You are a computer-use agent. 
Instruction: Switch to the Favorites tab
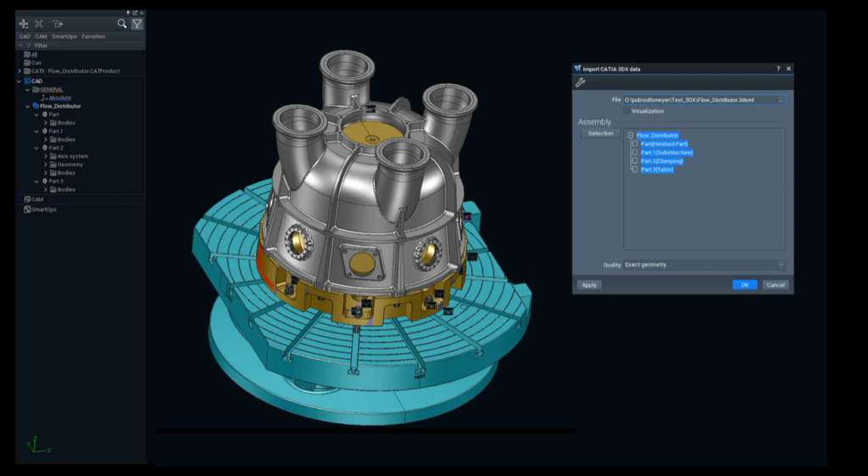93,36
